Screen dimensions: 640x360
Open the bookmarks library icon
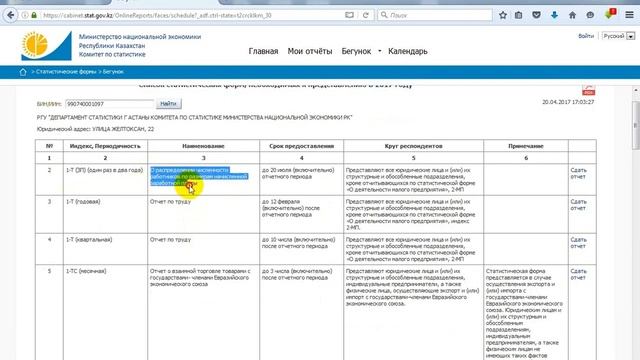coord(518,15)
